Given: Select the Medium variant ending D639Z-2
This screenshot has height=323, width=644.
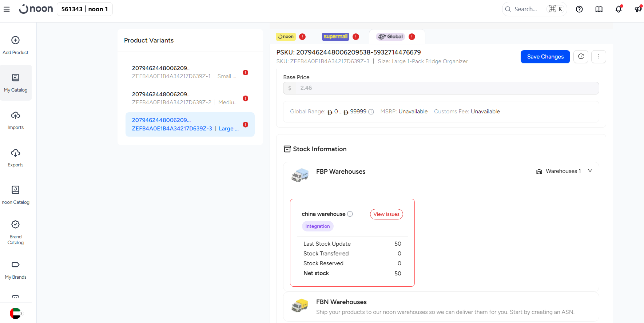Looking at the screenshot, I should click(190, 98).
